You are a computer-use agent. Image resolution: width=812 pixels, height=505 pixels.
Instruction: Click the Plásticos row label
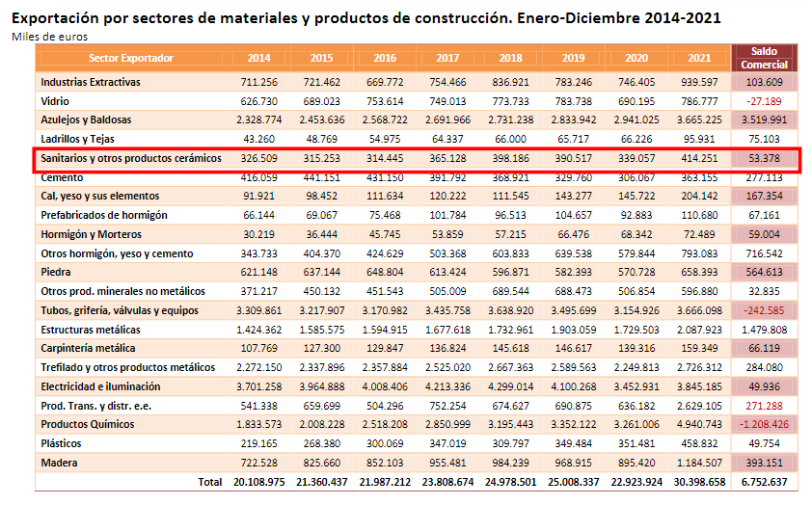click(x=61, y=443)
